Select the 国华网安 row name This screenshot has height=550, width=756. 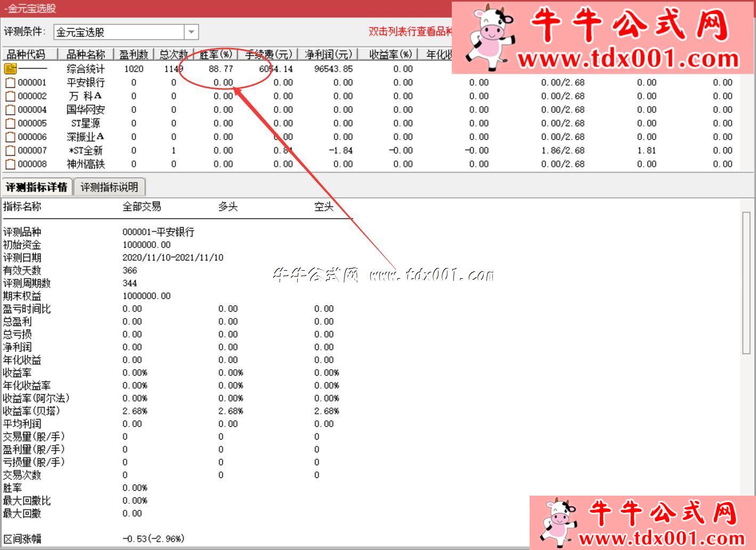click(x=86, y=110)
